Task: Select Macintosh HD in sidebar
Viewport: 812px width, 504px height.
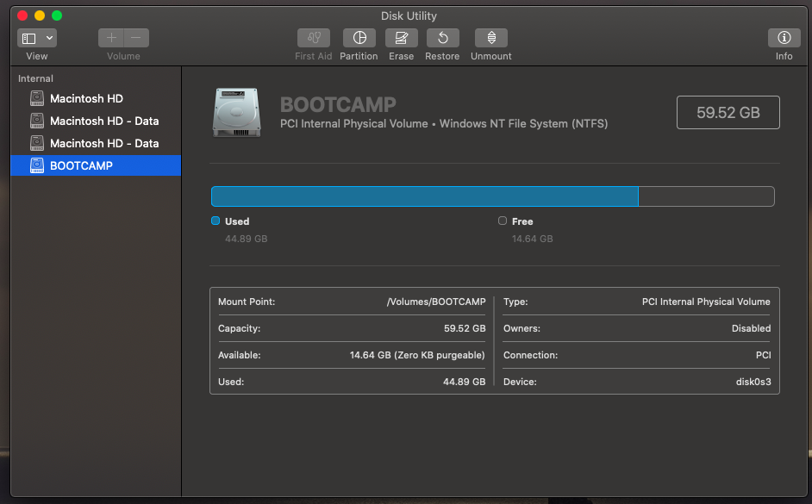Action: tap(86, 99)
